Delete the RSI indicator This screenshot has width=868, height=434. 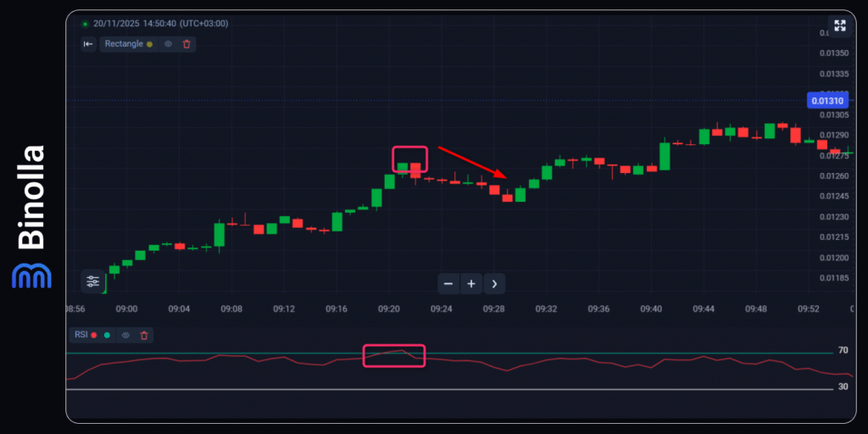click(144, 336)
